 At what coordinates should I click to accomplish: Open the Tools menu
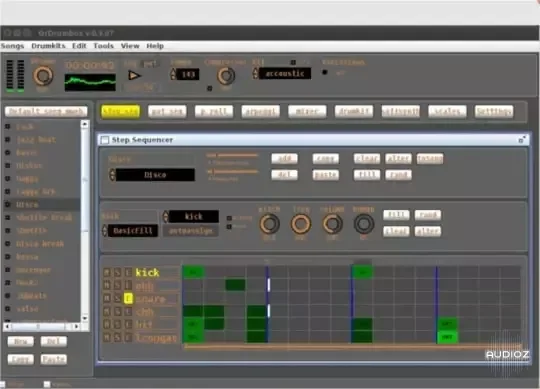pyautogui.click(x=103, y=46)
